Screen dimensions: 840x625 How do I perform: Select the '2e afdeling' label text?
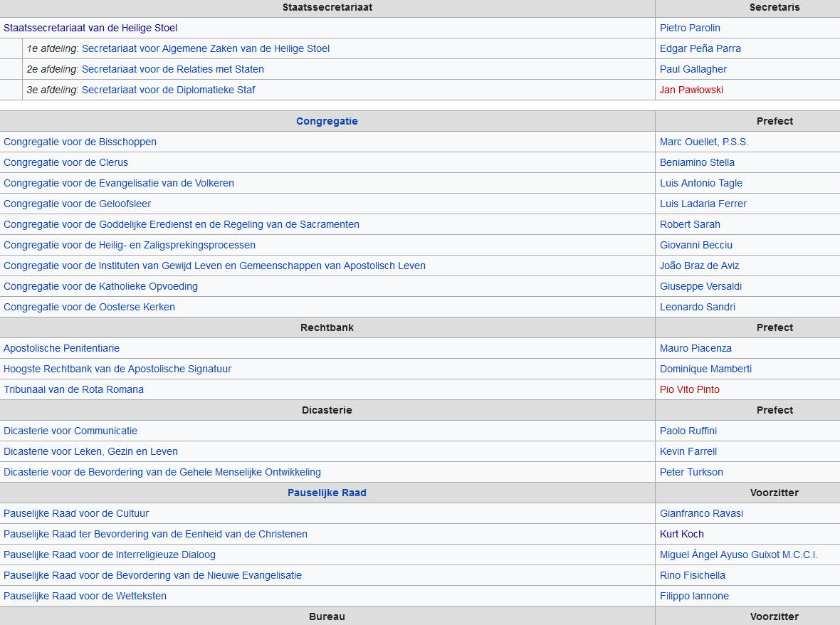pos(53,69)
